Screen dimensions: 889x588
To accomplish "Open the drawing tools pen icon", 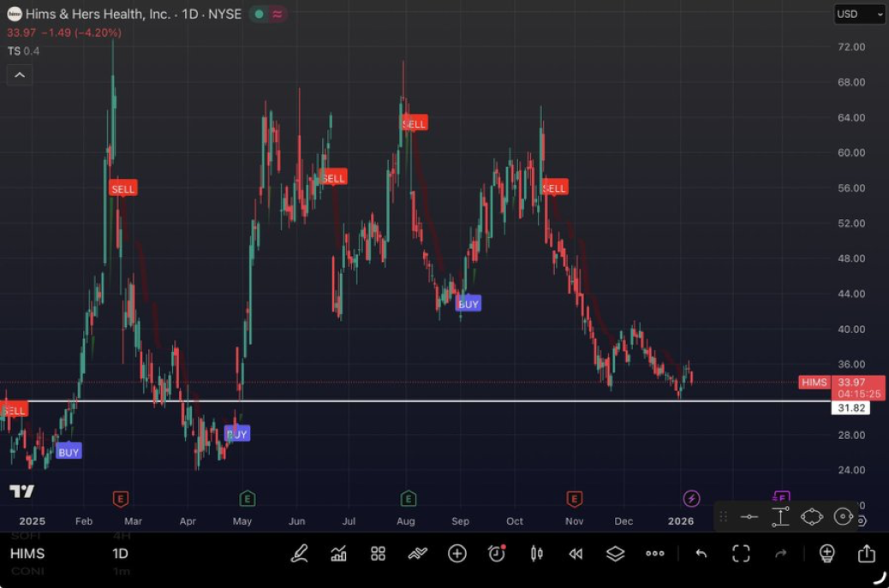I will (x=299, y=554).
